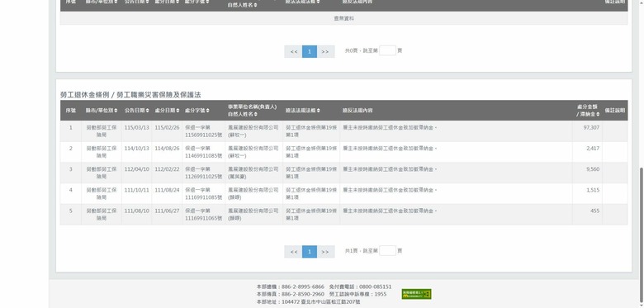
Task: Click document number 11169911065號
Action: (x=204, y=219)
